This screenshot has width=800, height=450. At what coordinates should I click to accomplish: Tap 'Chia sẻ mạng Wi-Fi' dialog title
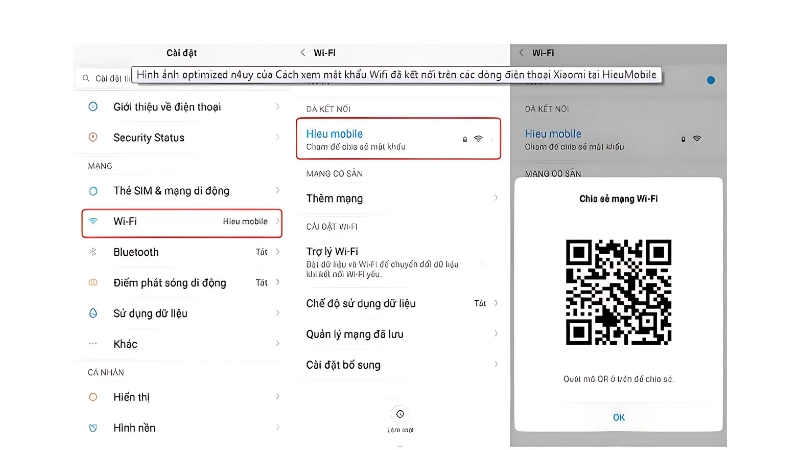[x=618, y=198]
